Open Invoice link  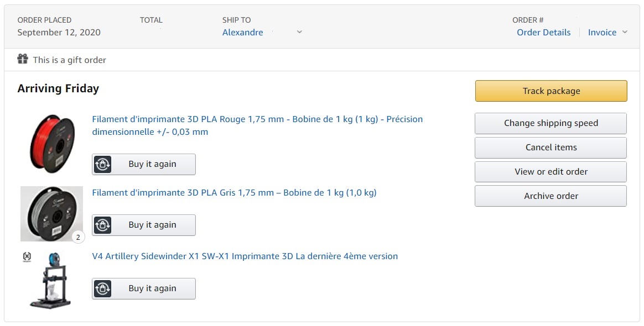[602, 33]
